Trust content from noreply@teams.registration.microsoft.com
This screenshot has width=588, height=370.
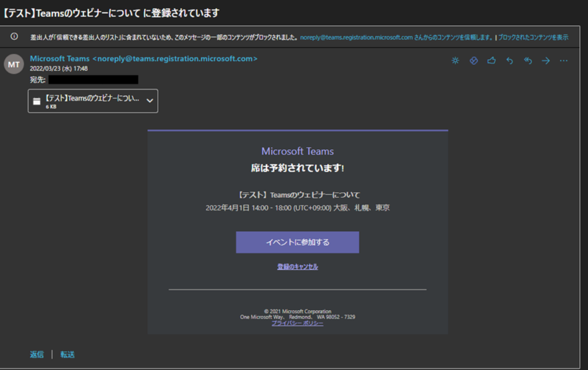[x=396, y=37]
